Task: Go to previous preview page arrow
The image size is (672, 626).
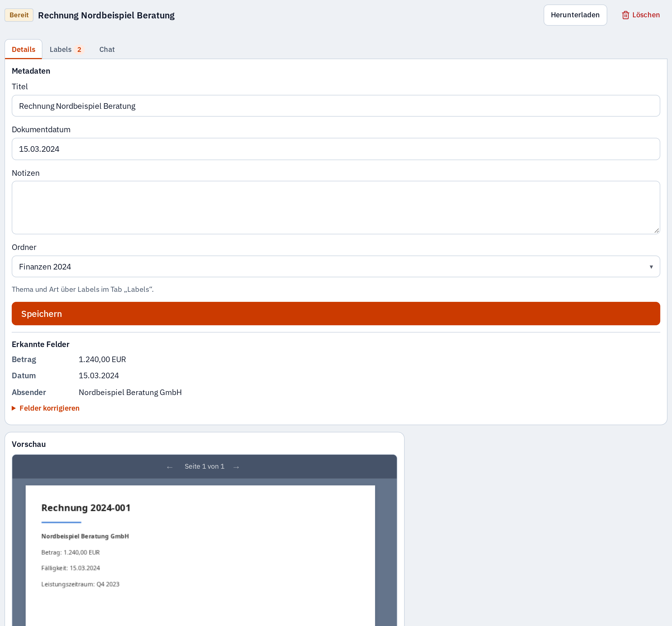Action: (x=170, y=467)
